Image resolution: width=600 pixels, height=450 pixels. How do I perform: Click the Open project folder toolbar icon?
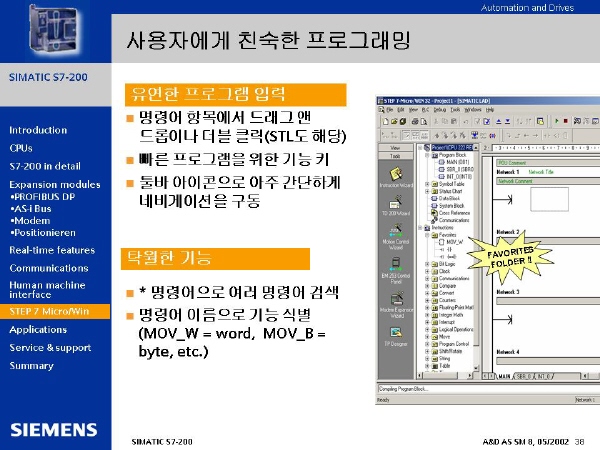coord(394,122)
